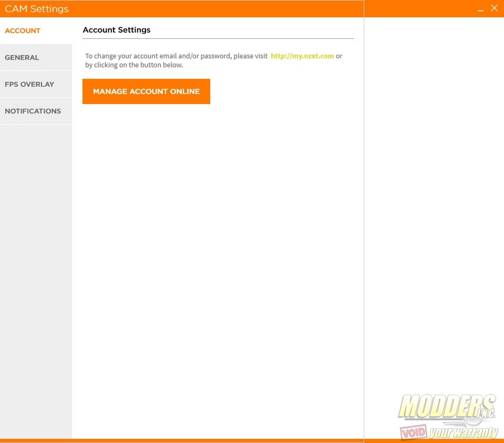Select the ACCOUNT label highlighted in orange
Image resolution: width=504 pixels, height=443 pixels.
point(22,31)
